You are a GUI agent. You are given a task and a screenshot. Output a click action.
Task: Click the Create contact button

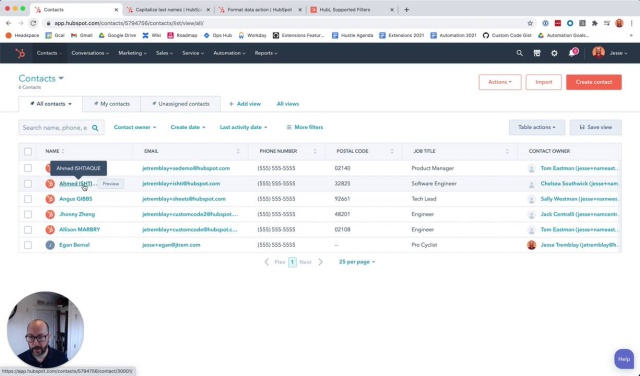click(x=593, y=82)
